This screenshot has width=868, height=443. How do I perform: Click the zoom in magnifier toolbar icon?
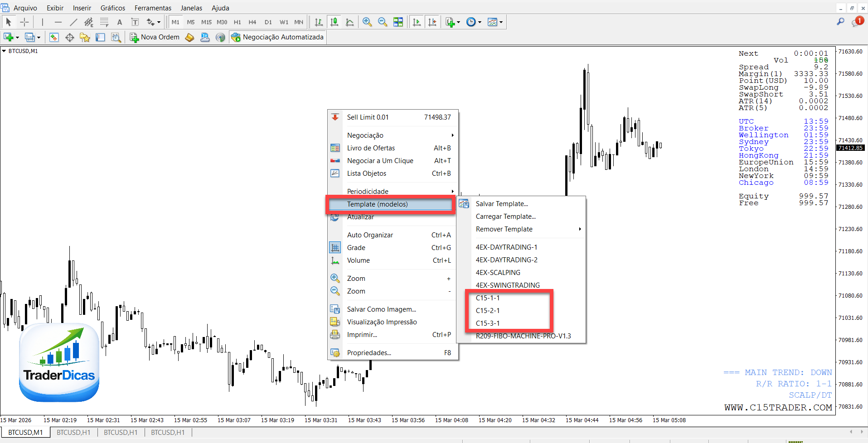(367, 22)
